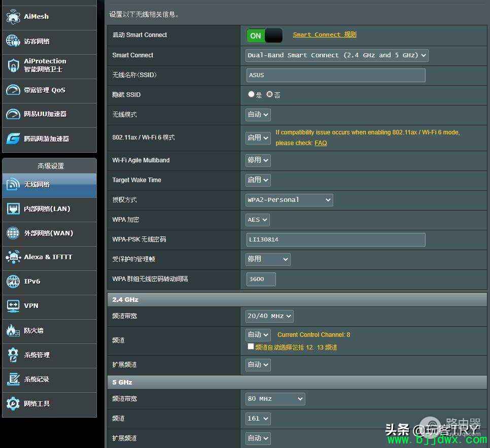This screenshot has width=490, height=448.
Task: Click the Alexa & IFTTT icon
Action: (x=13, y=257)
